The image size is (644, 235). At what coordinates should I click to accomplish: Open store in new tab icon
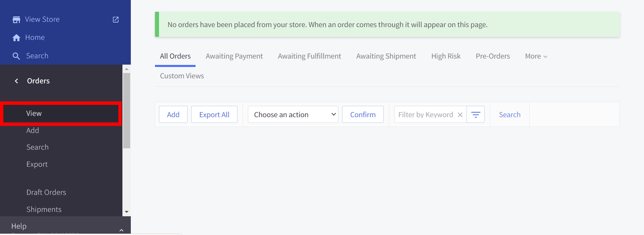pyautogui.click(x=116, y=20)
